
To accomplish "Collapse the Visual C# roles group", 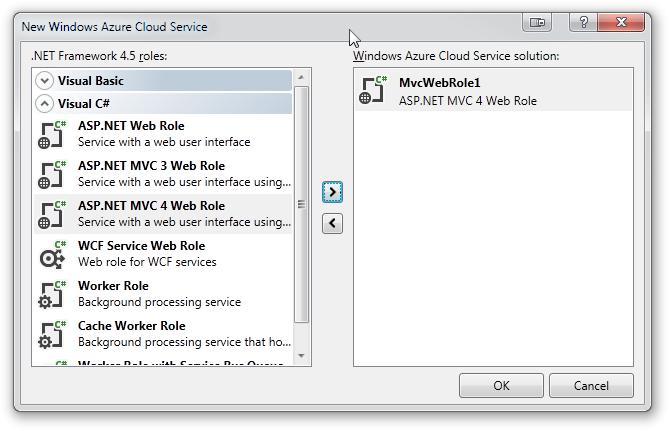I will [x=44, y=103].
